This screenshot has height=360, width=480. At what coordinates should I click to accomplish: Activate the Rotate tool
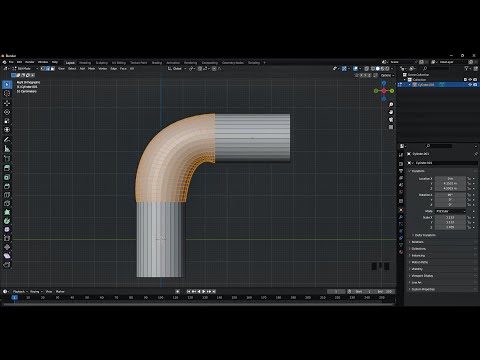point(7,112)
